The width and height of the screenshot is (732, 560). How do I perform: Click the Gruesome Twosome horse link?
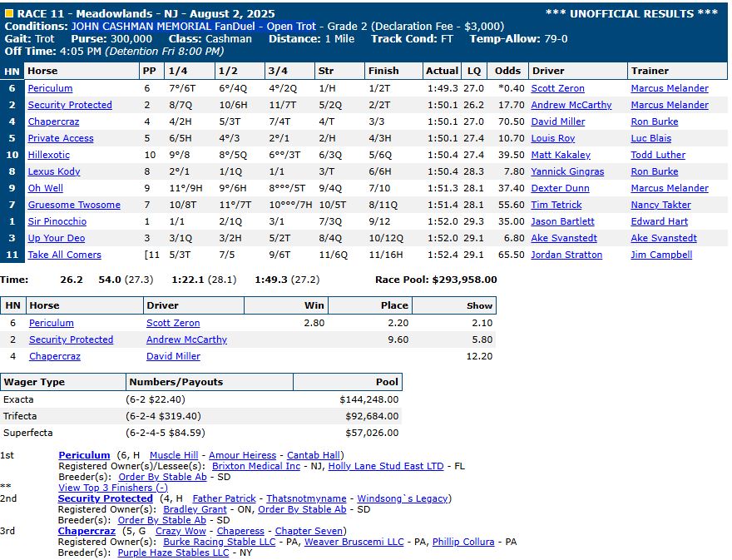[74, 205]
